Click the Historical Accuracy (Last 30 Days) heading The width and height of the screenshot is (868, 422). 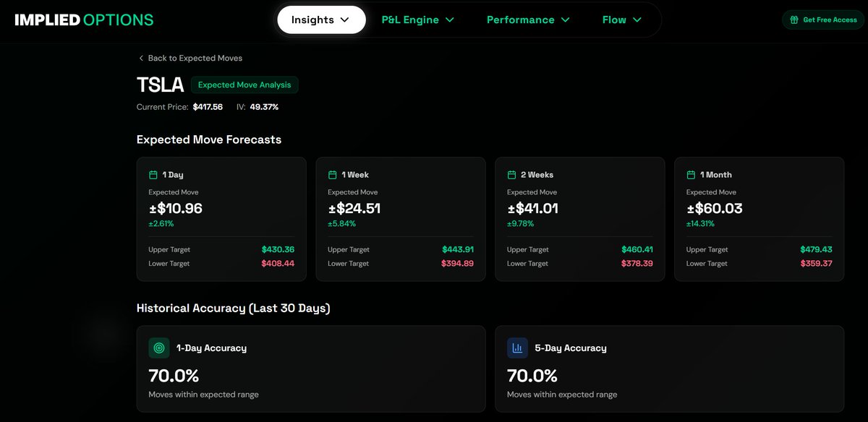coord(233,308)
